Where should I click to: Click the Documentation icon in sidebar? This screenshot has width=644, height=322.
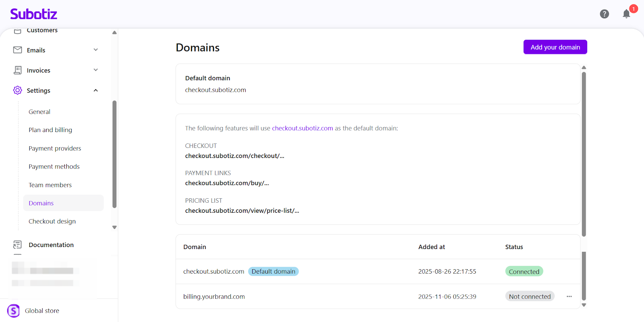(17, 245)
